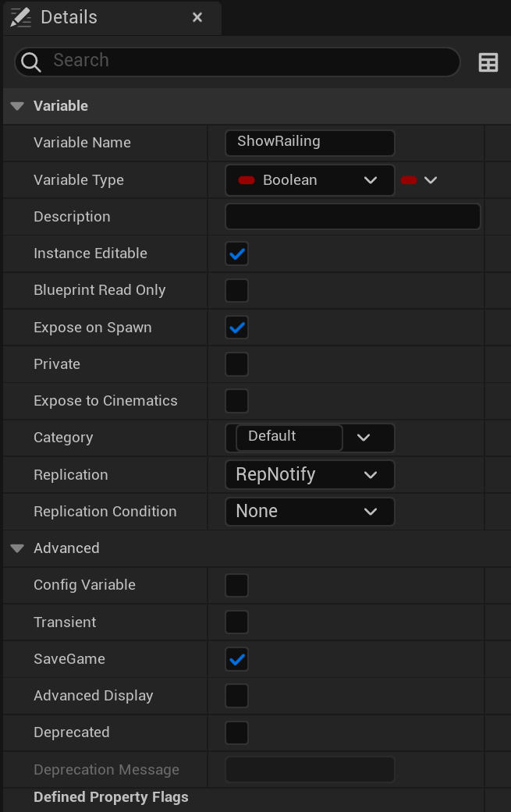Select the Details tab

point(69,17)
